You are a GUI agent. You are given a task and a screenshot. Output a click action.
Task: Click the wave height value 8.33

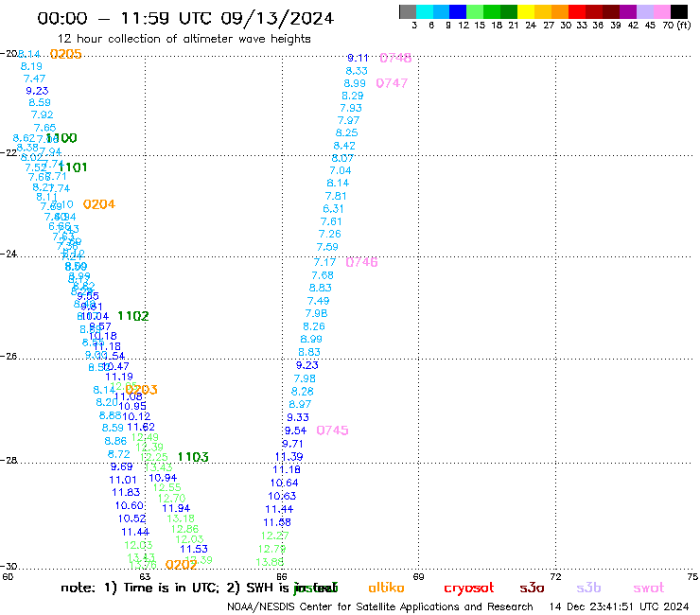[x=357, y=71]
